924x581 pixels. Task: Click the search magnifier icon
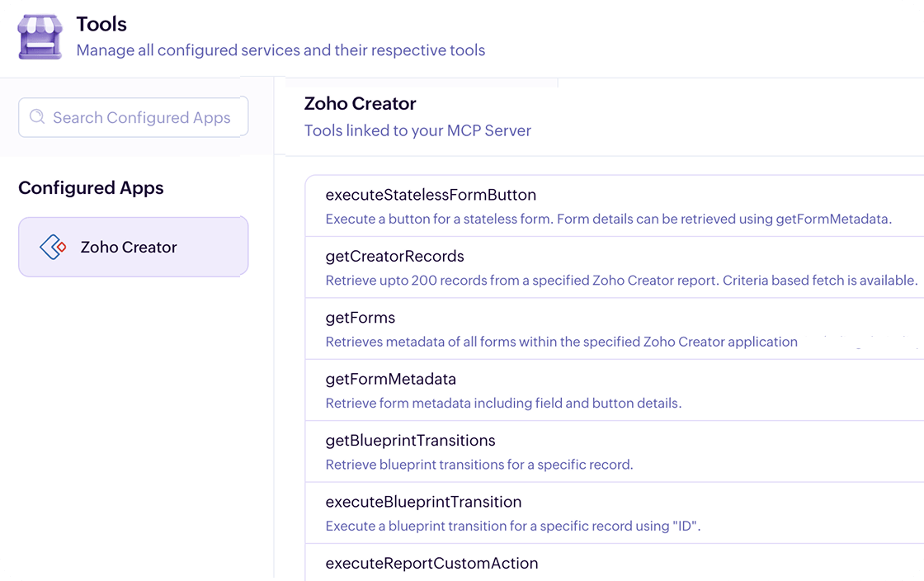pyautogui.click(x=37, y=116)
